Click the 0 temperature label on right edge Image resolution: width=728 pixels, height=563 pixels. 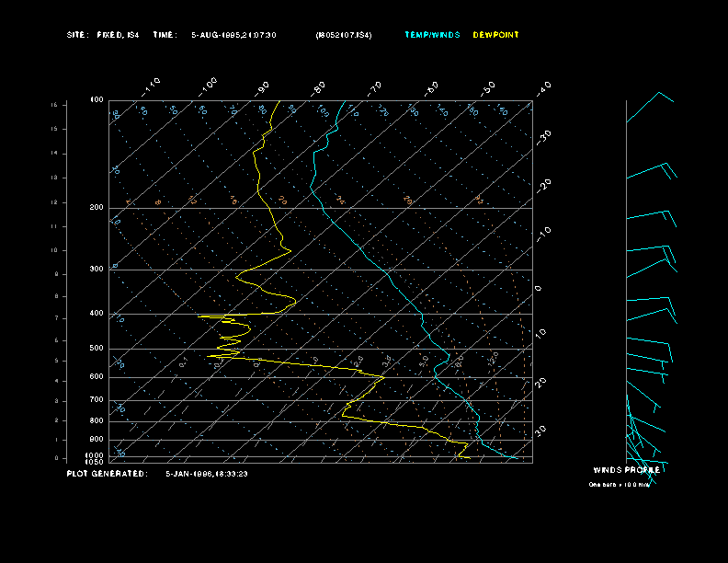pyautogui.click(x=539, y=288)
